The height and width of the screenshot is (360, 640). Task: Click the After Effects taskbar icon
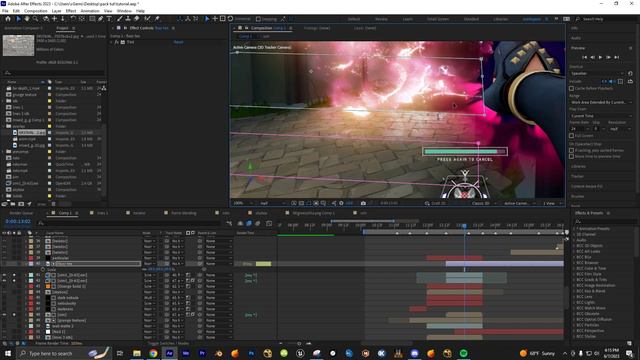tap(169, 353)
